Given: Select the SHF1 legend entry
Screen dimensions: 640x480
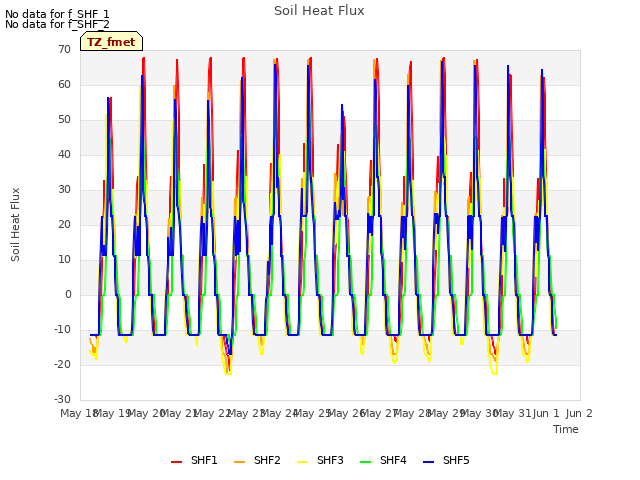Looking at the screenshot, I should [x=194, y=460].
